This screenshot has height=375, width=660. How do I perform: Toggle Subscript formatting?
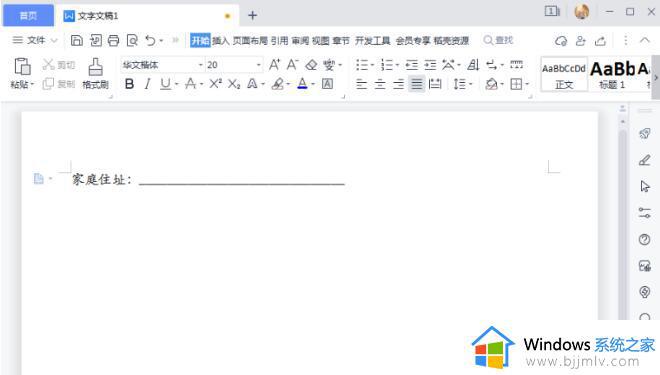234,84
